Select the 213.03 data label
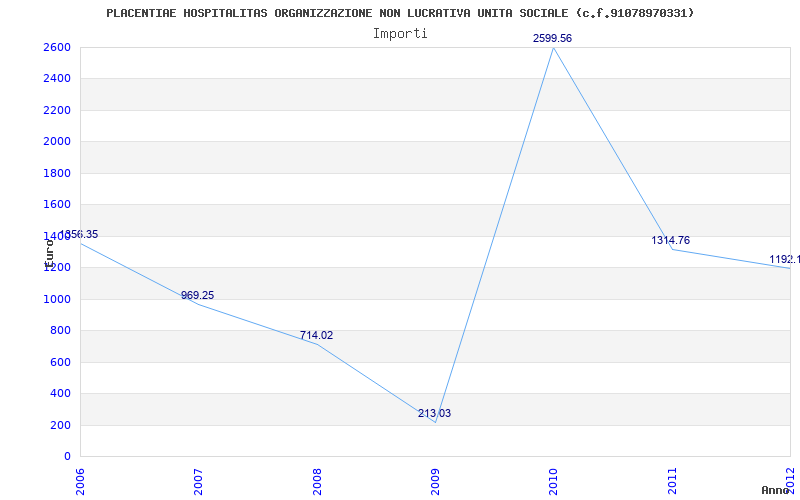800x500 pixels. 435,413
